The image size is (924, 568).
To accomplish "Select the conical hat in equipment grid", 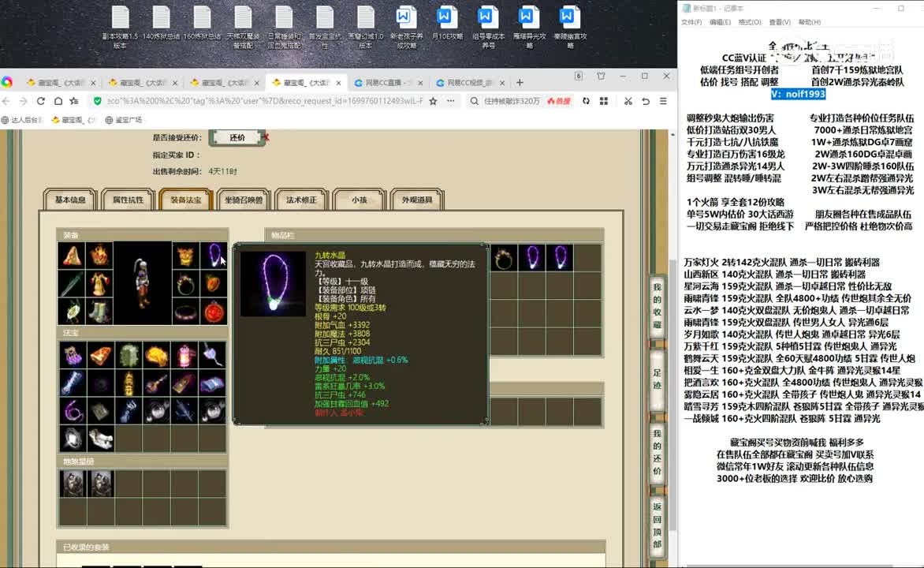I will coord(72,256).
